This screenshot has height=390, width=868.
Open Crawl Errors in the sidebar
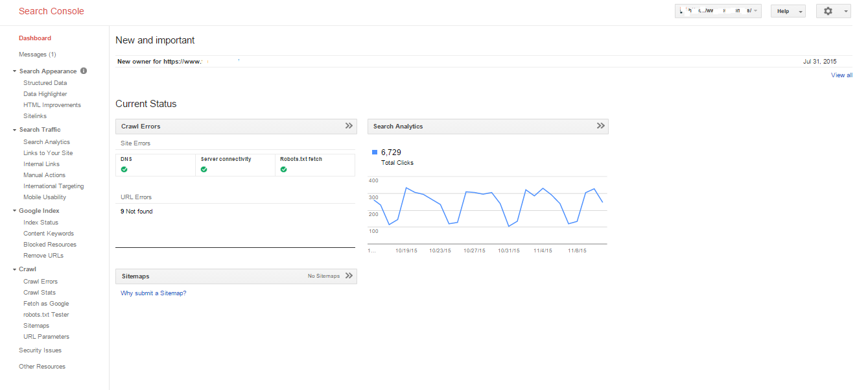coord(40,282)
